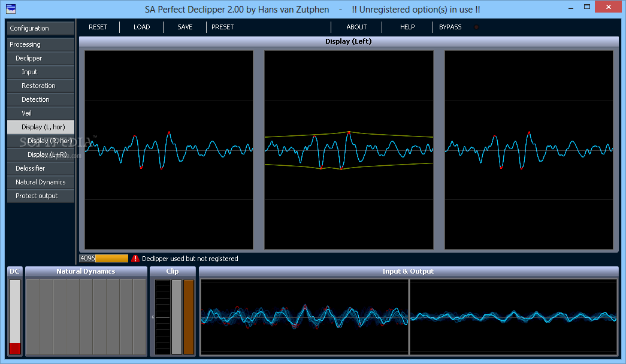Select Processing in the sidebar

coord(41,44)
